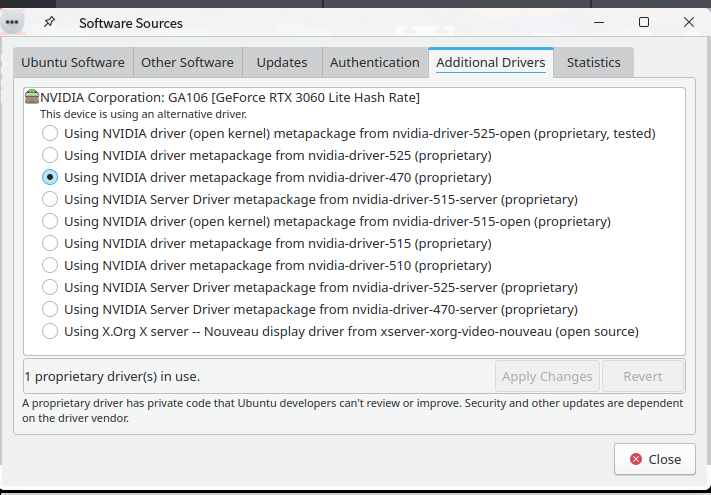Open the Other Software tab
The height and width of the screenshot is (495, 711).
click(x=187, y=63)
